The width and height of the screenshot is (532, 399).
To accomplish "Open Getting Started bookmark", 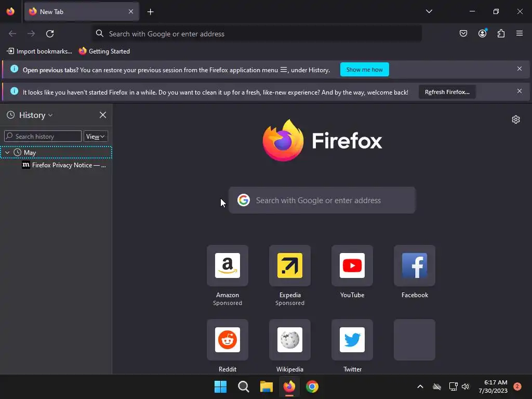I will [104, 51].
